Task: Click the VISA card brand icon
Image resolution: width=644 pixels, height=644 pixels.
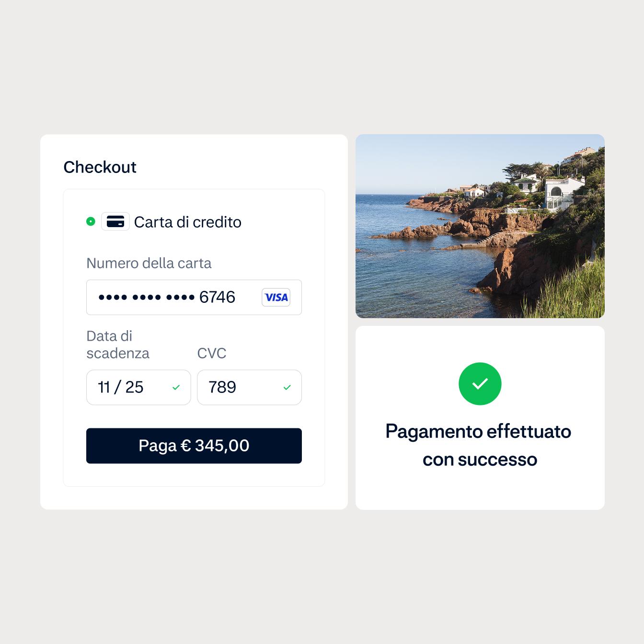Action: (276, 297)
